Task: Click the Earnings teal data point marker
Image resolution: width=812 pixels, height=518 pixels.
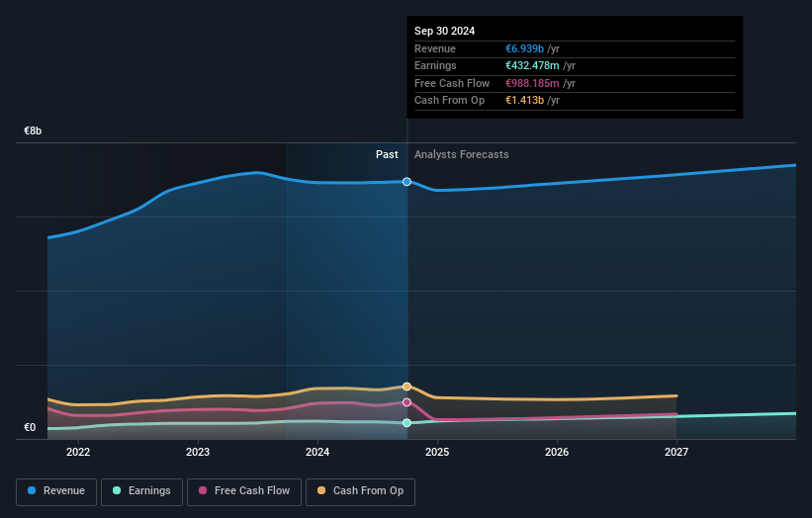Action: tap(407, 423)
